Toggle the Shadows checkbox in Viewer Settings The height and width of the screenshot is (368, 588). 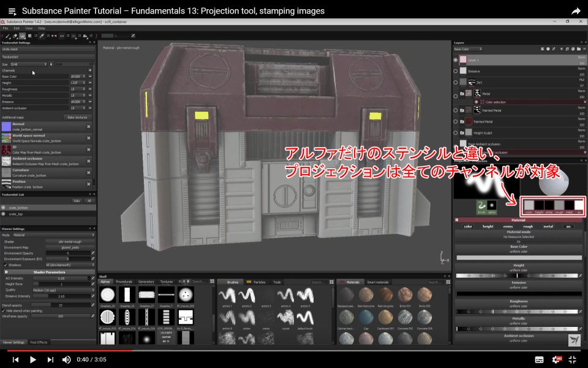pyautogui.click(x=6, y=265)
